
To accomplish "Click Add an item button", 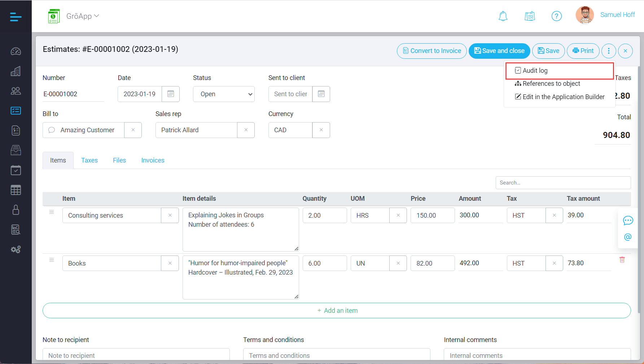I will [337, 311].
